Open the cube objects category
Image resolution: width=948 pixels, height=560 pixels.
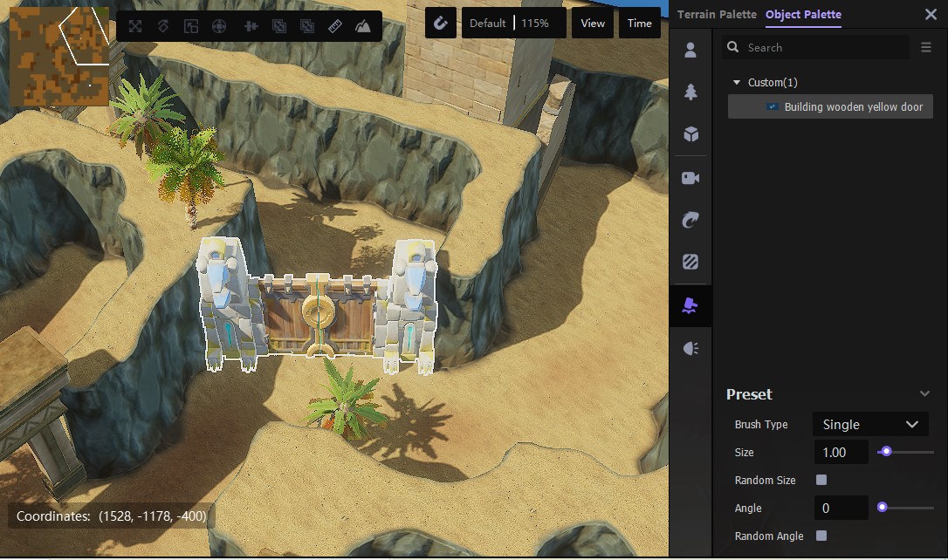coord(690,134)
